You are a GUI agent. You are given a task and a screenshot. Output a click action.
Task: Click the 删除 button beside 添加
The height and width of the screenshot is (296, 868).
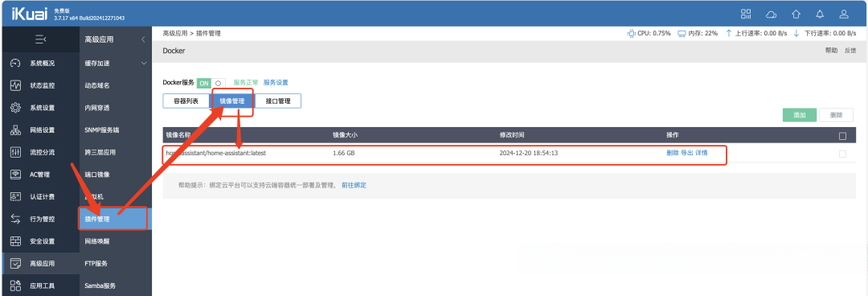[x=837, y=115]
